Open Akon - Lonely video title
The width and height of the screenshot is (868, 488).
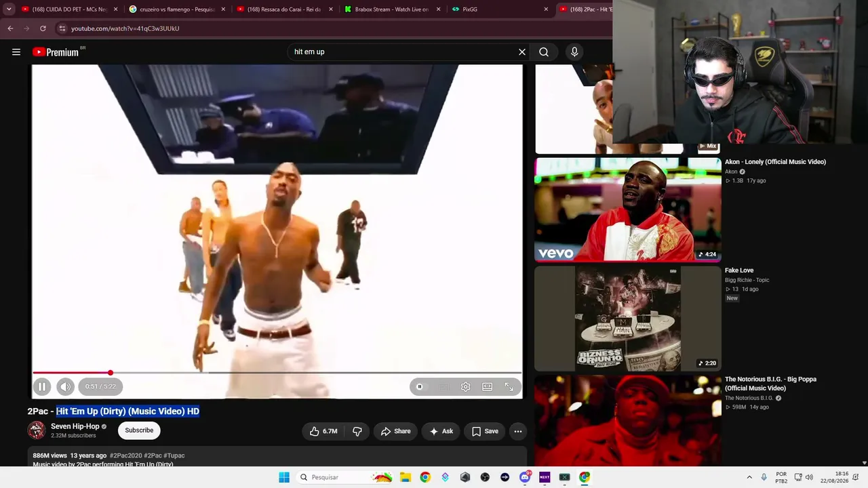(775, 162)
